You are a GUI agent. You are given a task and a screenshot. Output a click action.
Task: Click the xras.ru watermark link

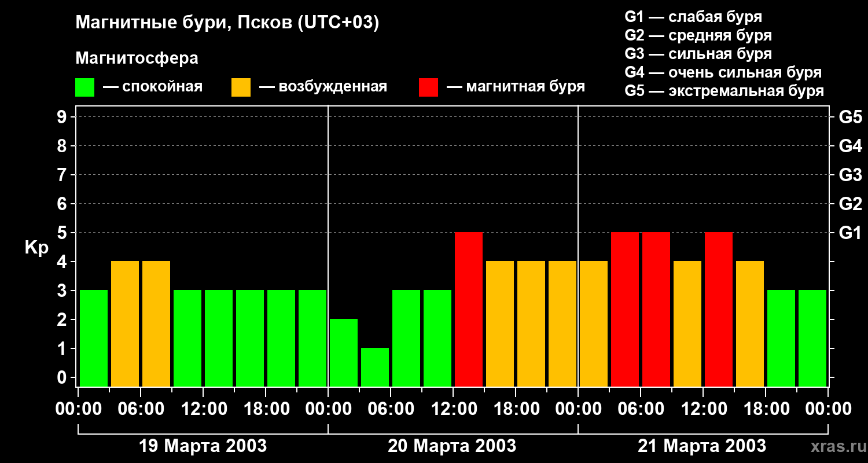836,446
